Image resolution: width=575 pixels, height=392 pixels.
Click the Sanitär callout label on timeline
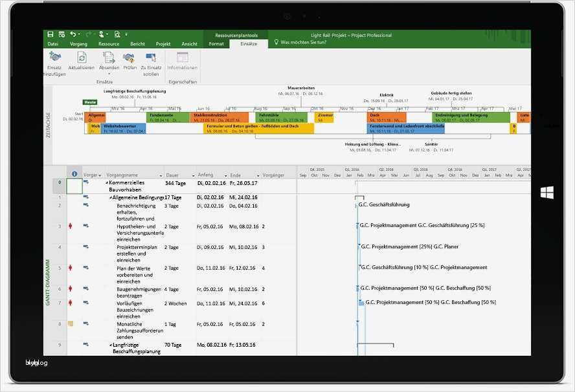431,144
